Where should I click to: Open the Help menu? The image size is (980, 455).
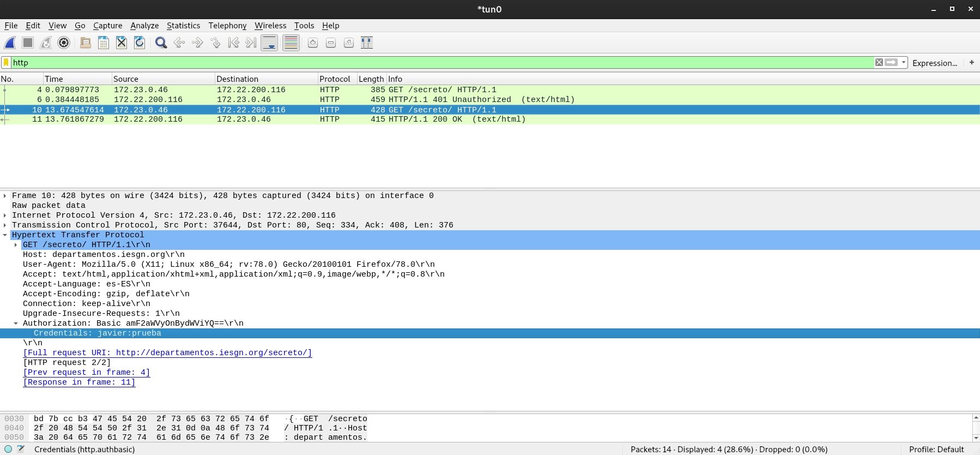point(330,26)
